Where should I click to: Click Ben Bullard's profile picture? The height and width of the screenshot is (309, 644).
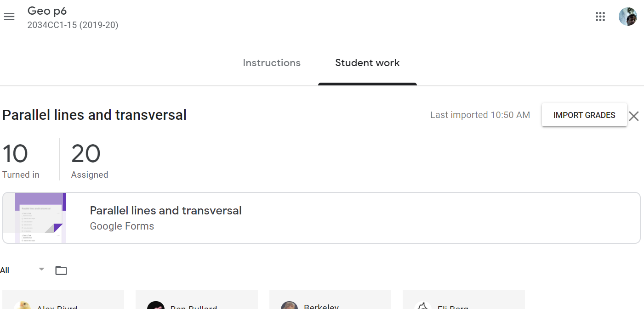(156, 305)
